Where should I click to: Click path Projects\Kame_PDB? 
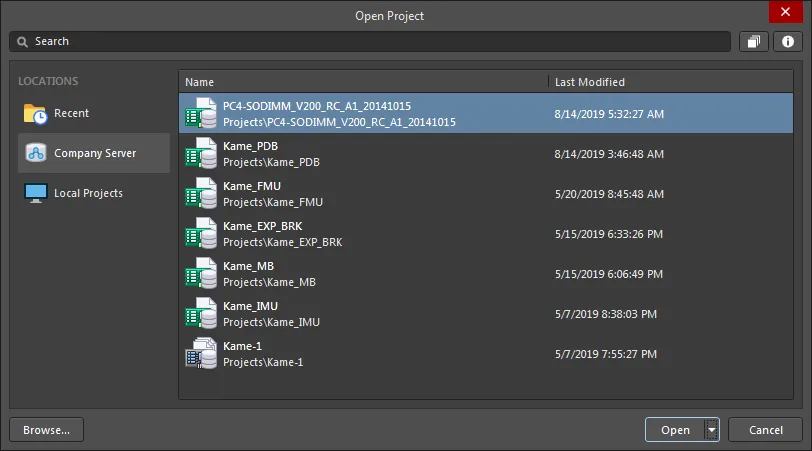[271, 162]
